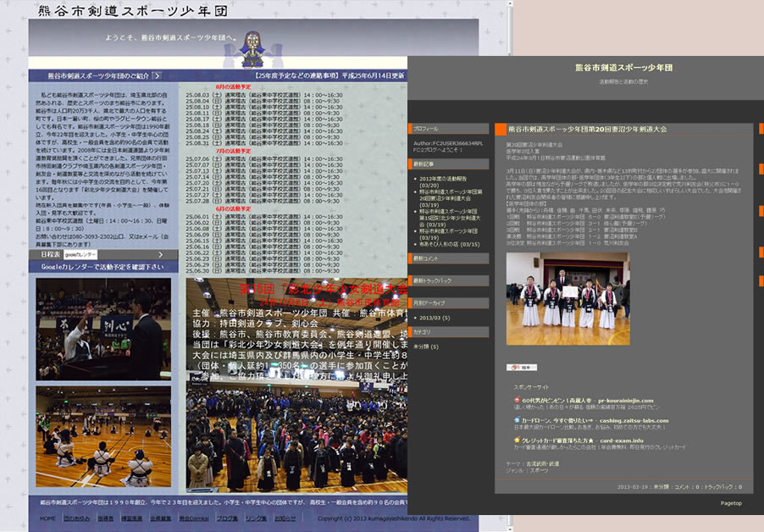764x532 pixels.
Task: Open the 未分類 (5) category link
Action: 426,346
